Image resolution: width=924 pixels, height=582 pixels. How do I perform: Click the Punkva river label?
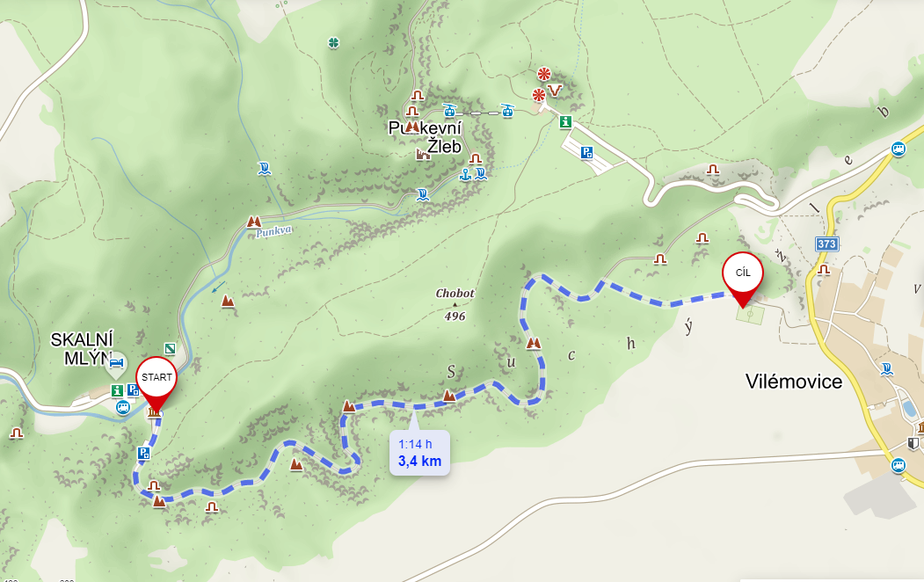click(x=273, y=231)
